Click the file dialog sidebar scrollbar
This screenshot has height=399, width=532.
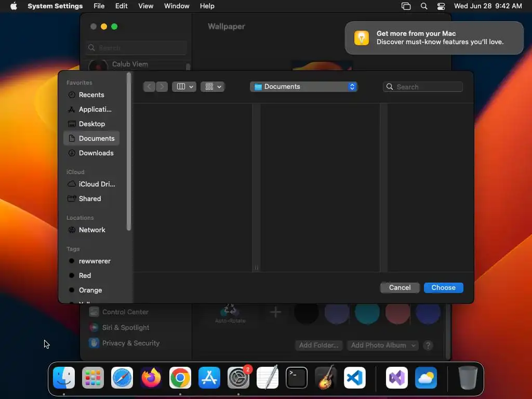click(x=129, y=152)
